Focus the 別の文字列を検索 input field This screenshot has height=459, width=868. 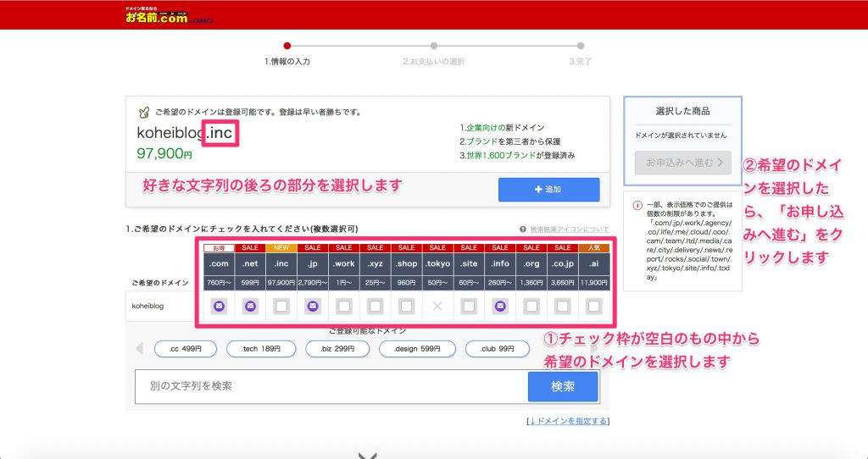tap(331, 386)
